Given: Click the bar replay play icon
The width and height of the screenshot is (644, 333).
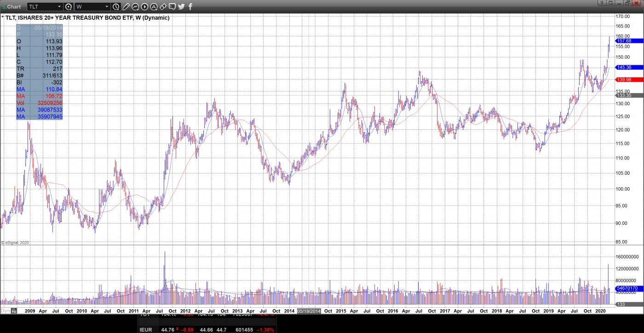Looking at the screenshot, I should point(144,6).
